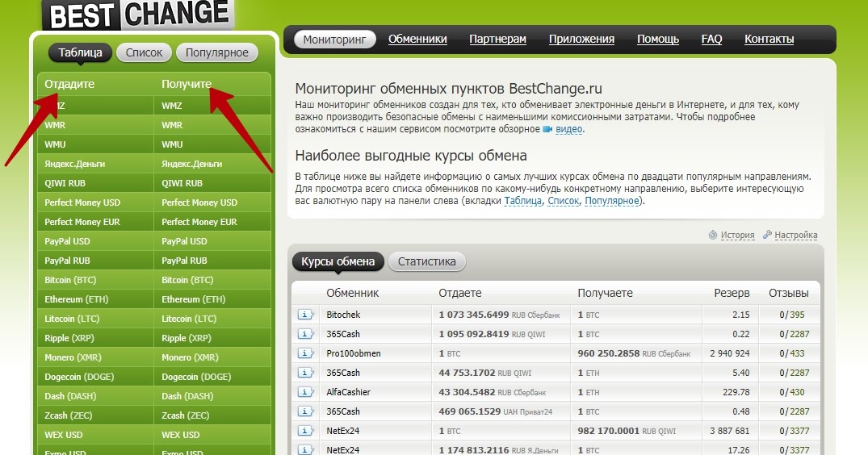Click the 1 073 345.6499 rate cell
The height and width of the screenshot is (455, 868).
[499, 315]
